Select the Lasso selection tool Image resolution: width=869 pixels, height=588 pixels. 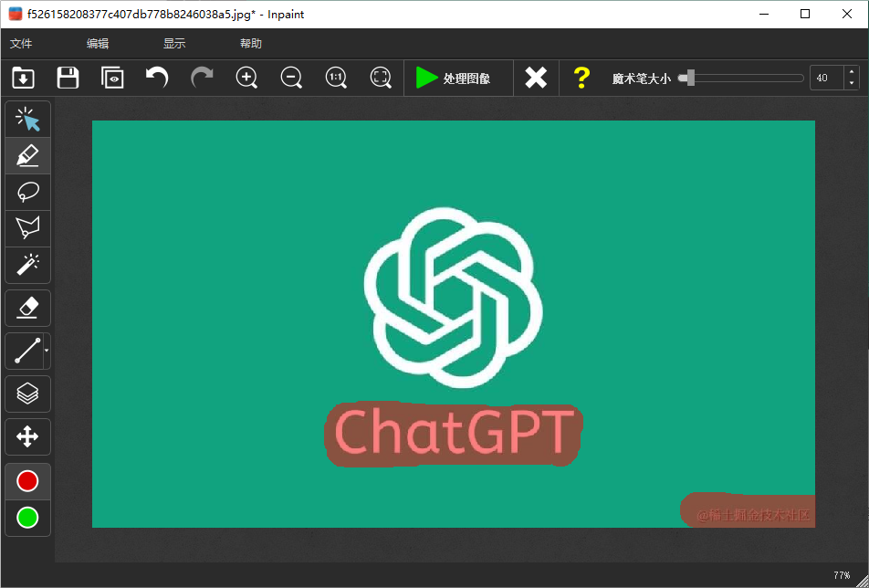coord(27,192)
